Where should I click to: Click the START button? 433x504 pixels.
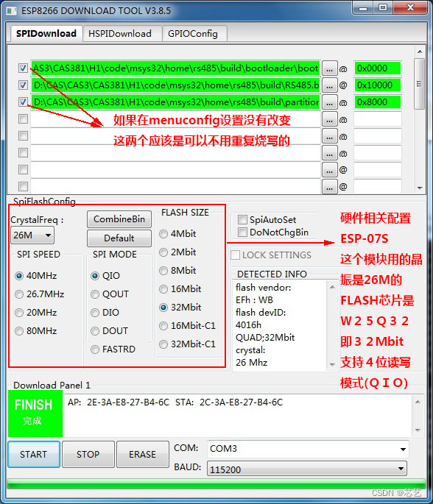coord(33,454)
